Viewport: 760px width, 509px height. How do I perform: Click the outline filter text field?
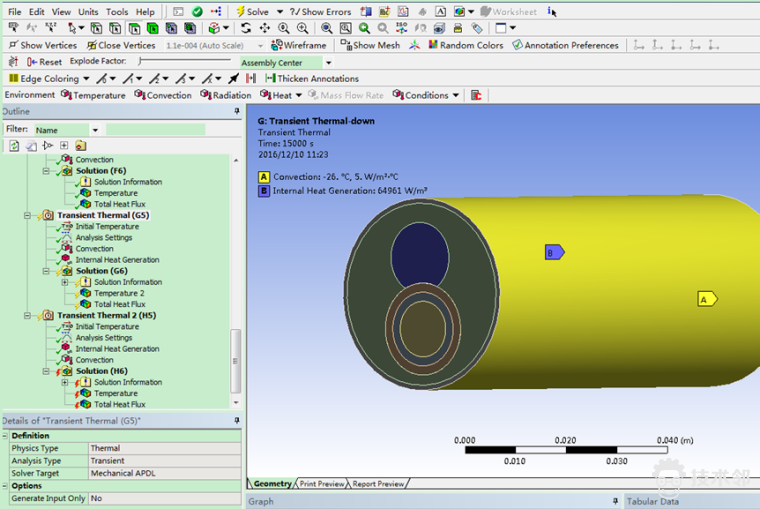pos(155,129)
